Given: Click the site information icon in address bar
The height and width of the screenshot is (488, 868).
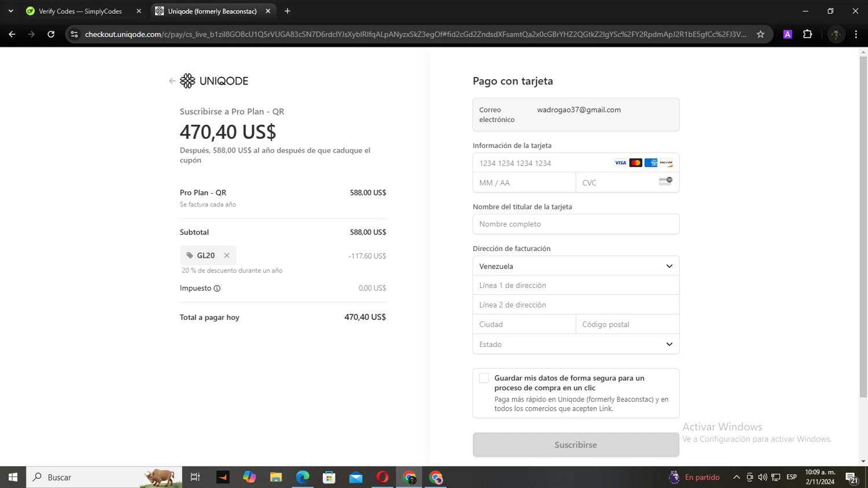Looking at the screenshot, I should (74, 35).
